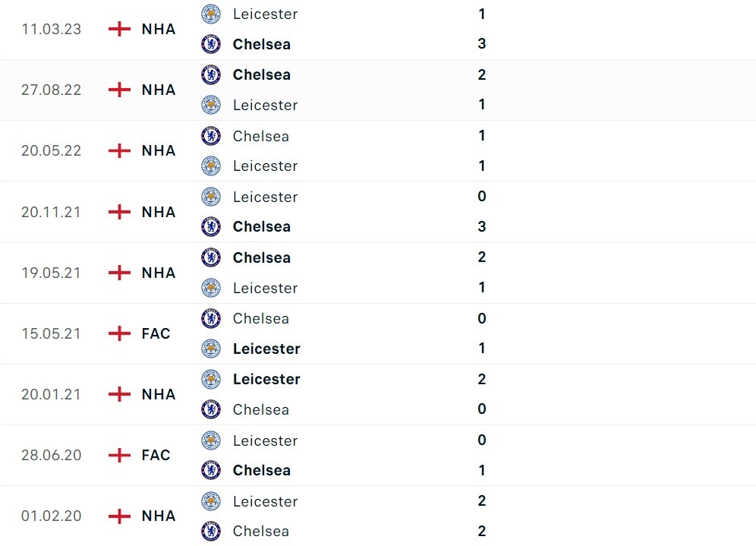756x546 pixels.
Task: Open the match dated 19.05.21
Action: pos(51,273)
